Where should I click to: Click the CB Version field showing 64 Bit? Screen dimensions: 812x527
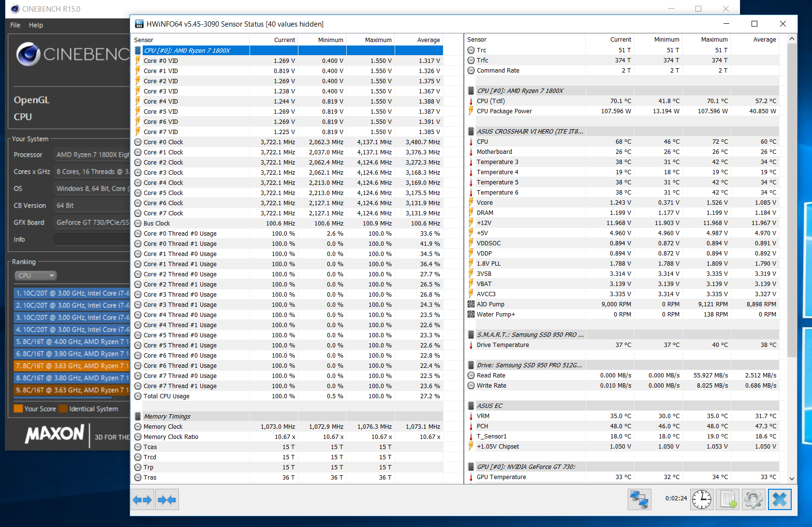(x=91, y=205)
